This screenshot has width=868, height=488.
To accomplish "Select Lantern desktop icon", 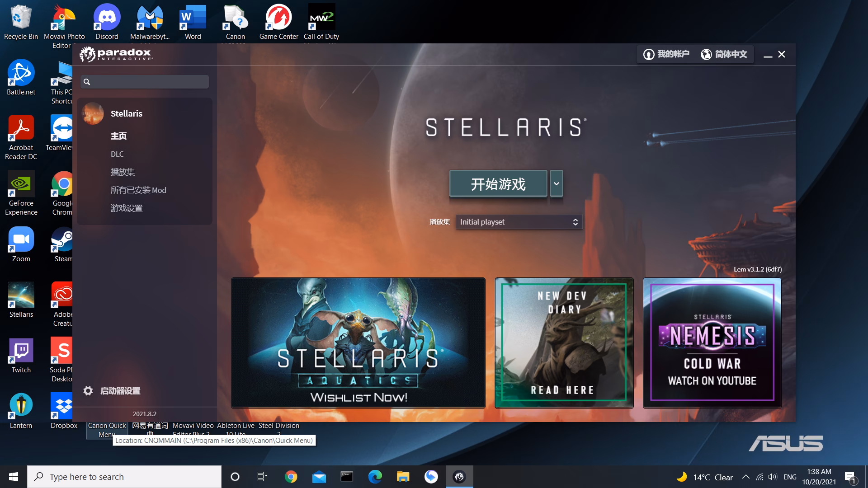I will coord(21,411).
